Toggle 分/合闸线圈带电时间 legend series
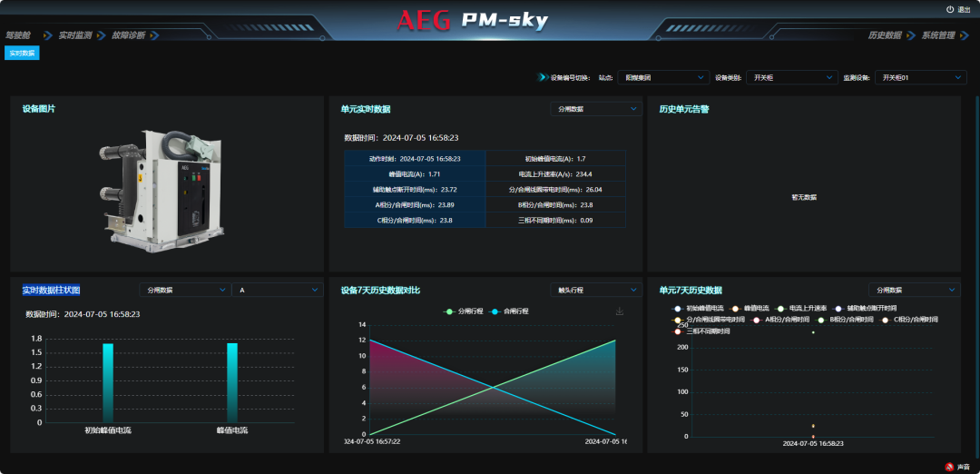Screen dimensions: 980x474 tap(708, 320)
